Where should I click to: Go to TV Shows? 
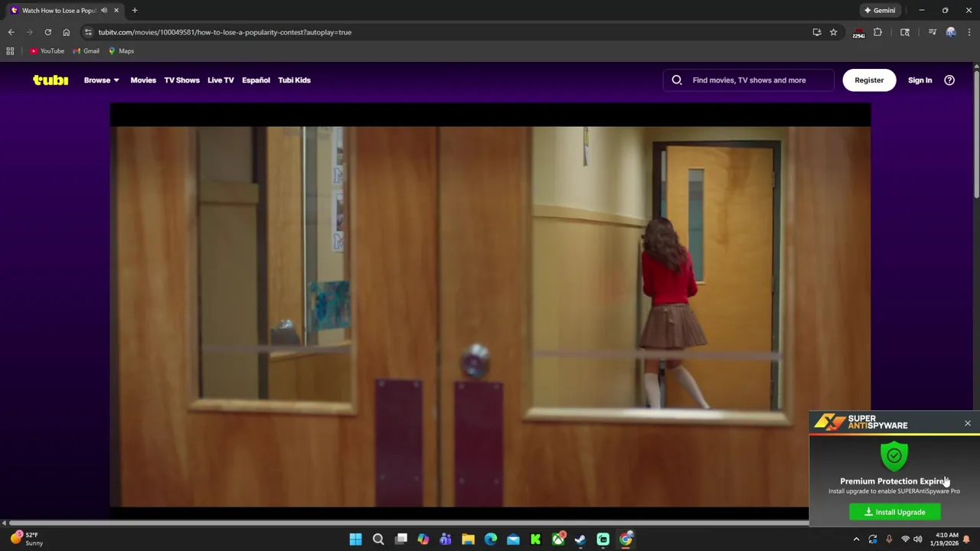pos(181,80)
